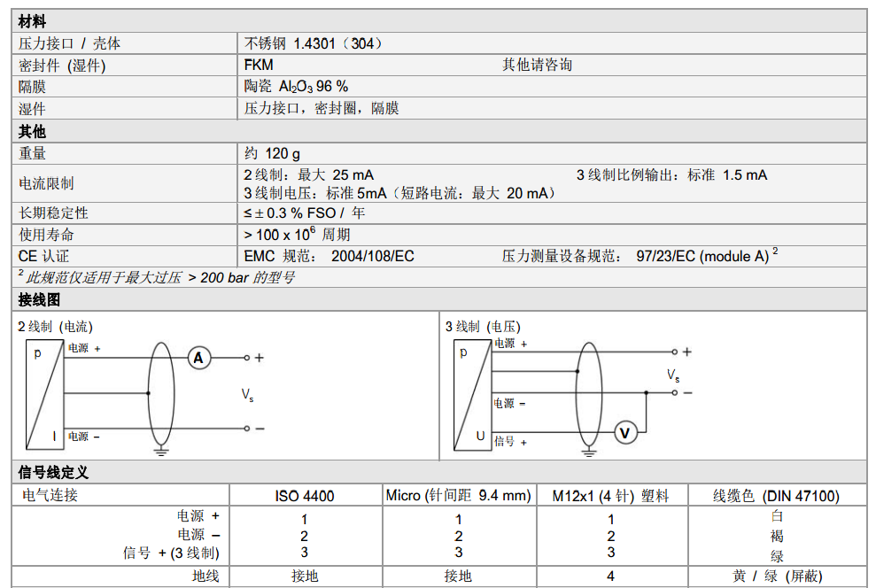Click the 约 120 g value

point(272,153)
